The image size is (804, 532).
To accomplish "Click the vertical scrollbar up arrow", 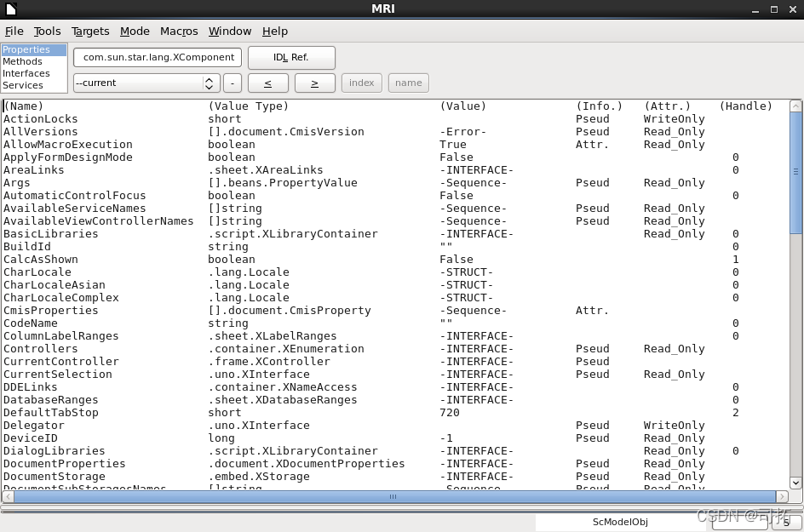I will pos(795,106).
